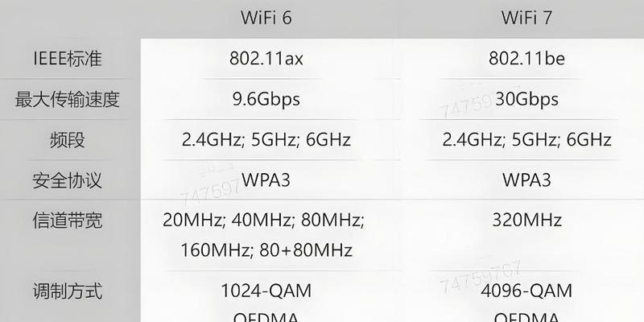This screenshot has height=322, width=644.
Task: Click the 安全协议 row label
Action: pyautogui.click(x=68, y=180)
